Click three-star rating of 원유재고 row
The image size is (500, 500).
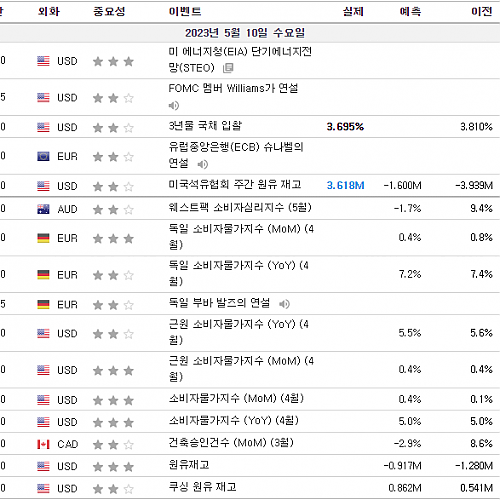(113, 467)
